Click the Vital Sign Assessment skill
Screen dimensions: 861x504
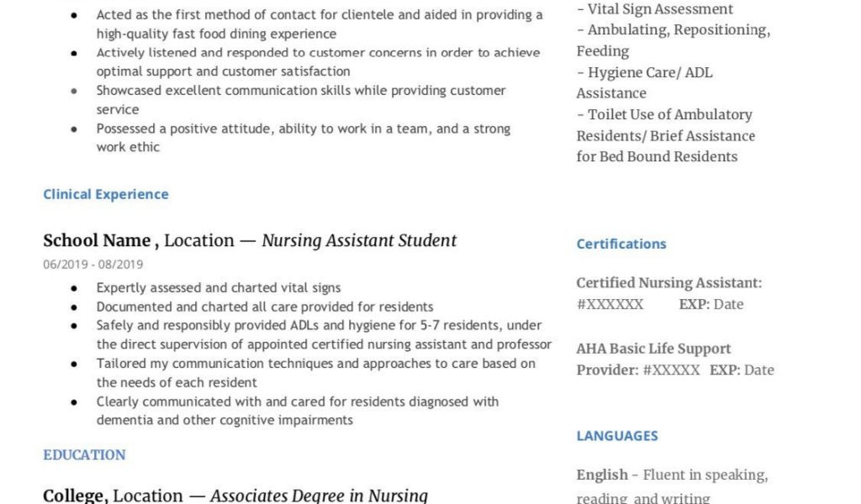659,9
